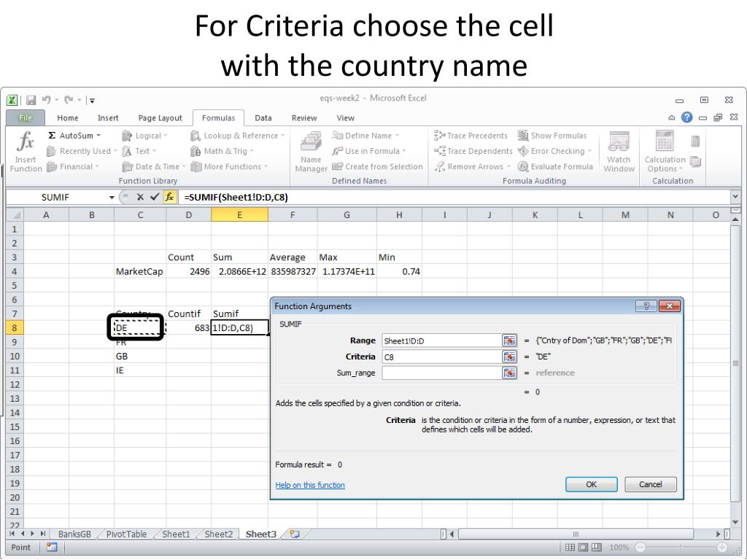The height and width of the screenshot is (560, 747).
Task: Toggle Show Formulas
Action: pyautogui.click(x=552, y=136)
